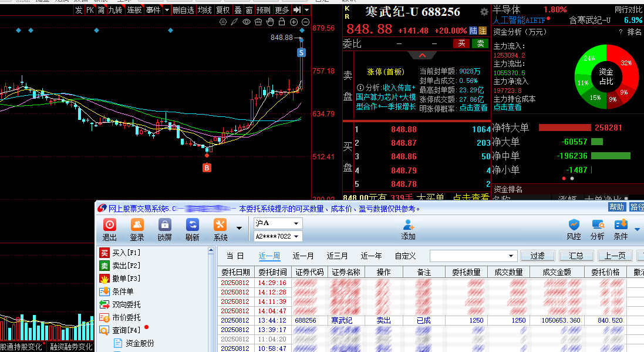Zoom in chart with plus icon
644x352 pixels.
294,22
